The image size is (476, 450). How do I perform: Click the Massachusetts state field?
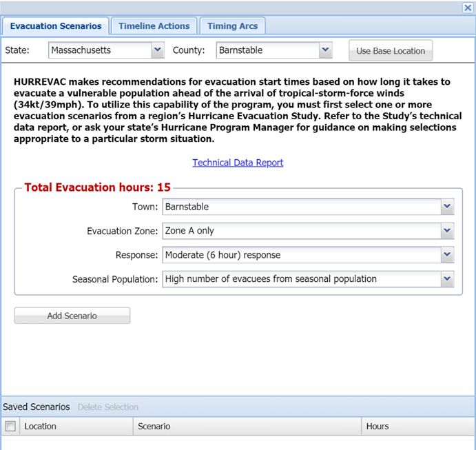100,50
